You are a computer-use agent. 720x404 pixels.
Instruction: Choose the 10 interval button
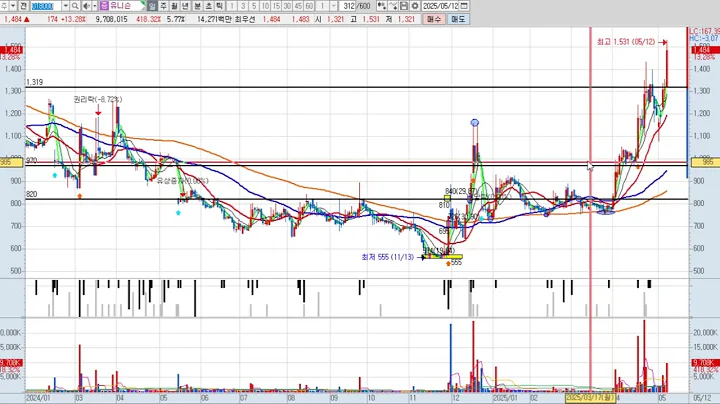pyautogui.click(x=265, y=6)
